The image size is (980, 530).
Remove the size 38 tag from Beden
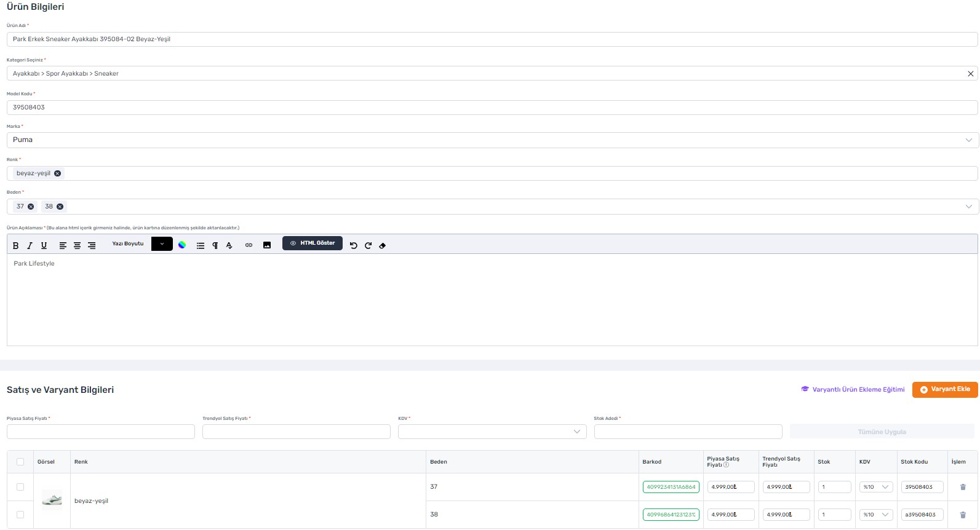coord(60,207)
